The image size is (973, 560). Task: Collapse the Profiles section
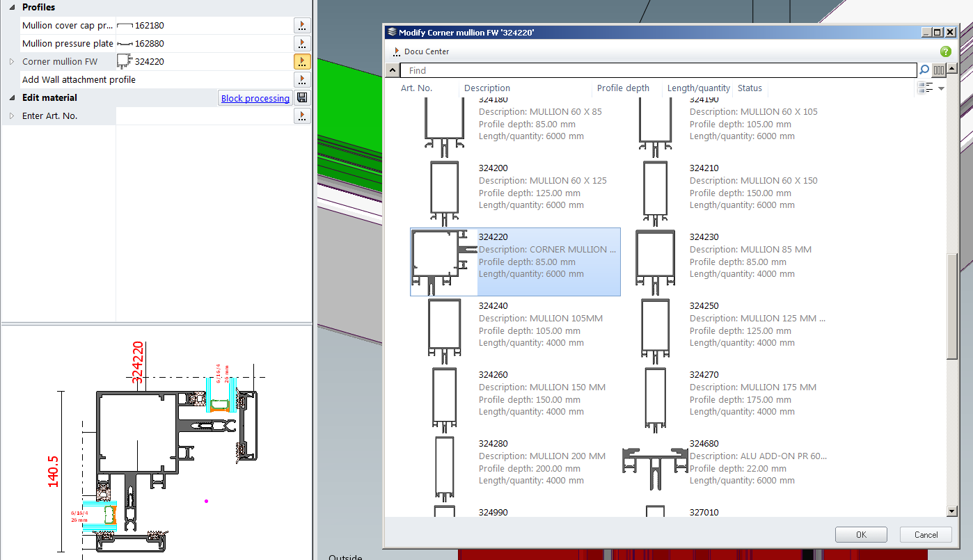12,8
